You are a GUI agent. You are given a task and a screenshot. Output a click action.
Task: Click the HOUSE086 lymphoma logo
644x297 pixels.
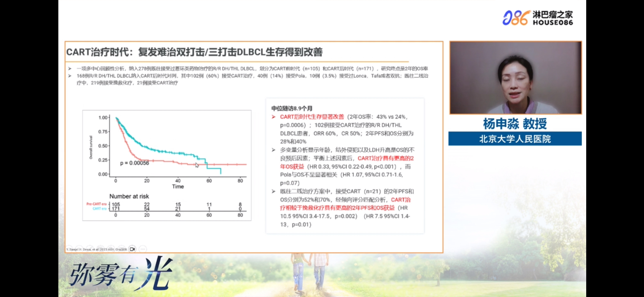click(x=537, y=18)
